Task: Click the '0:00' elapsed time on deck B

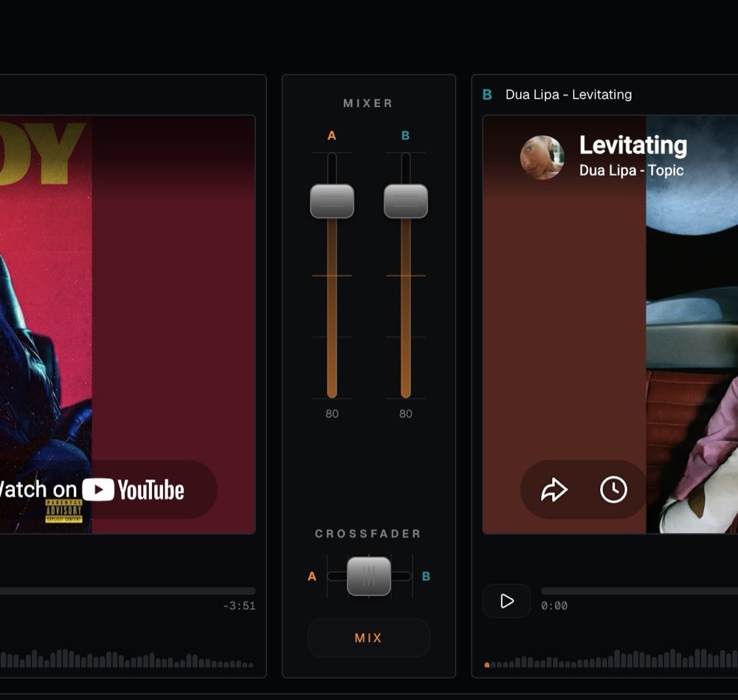Action: (554, 605)
